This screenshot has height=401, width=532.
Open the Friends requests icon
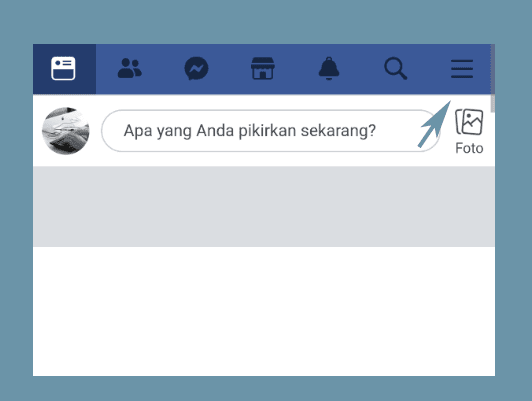pos(130,68)
